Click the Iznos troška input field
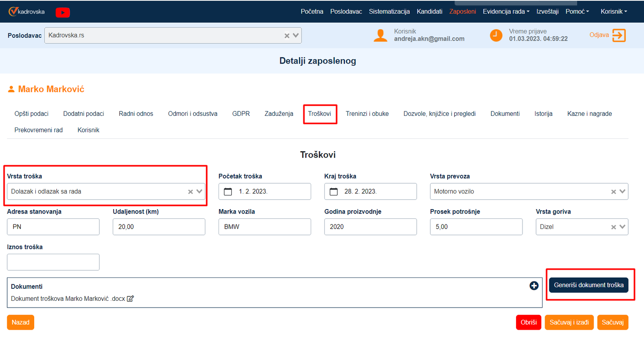 pyautogui.click(x=53, y=262)
